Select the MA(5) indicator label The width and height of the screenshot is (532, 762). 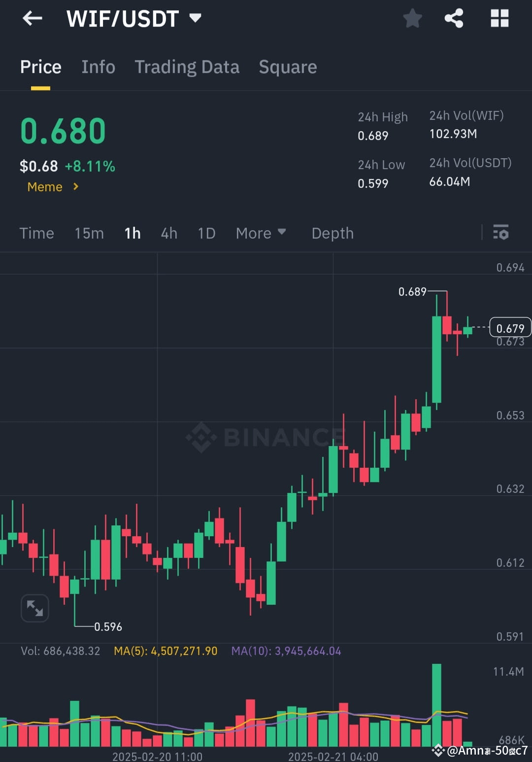click(165, 651)
